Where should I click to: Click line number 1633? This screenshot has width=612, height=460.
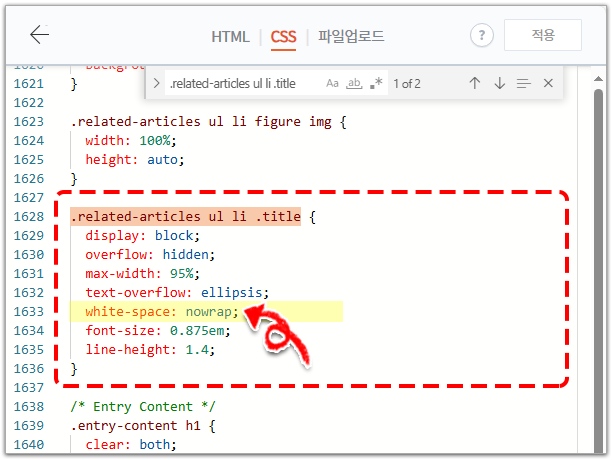click(x=28, y=312)
